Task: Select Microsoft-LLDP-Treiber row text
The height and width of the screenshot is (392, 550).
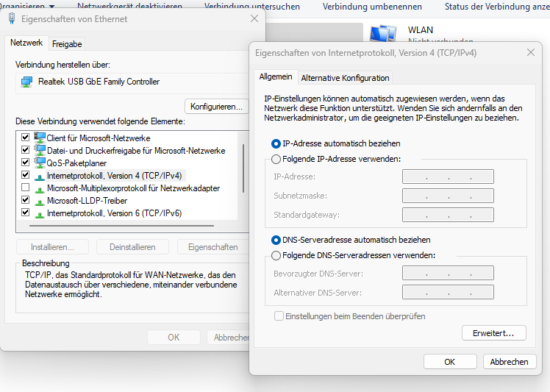Action: coord(87,201)
